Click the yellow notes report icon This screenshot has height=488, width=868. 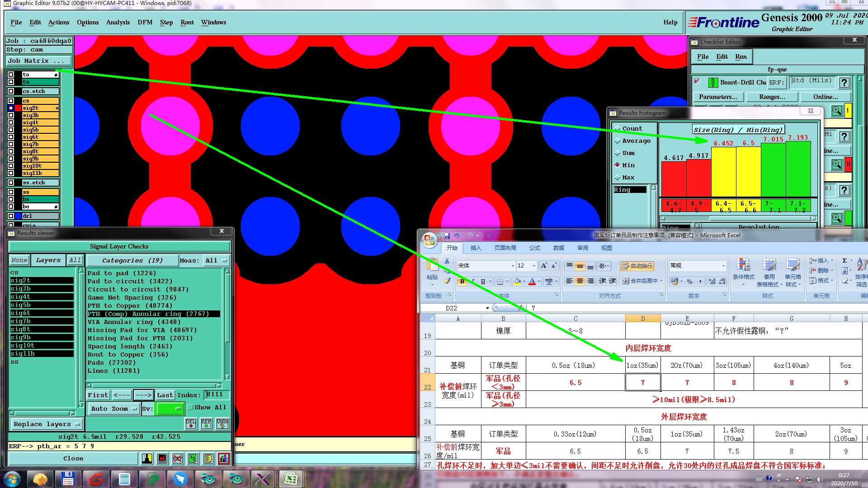(208, 459)
